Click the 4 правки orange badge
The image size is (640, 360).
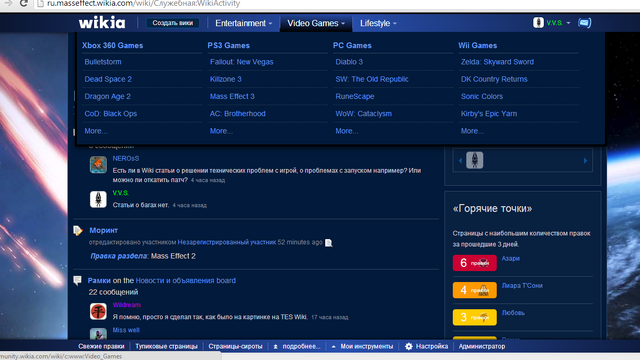tap(475, 290)
